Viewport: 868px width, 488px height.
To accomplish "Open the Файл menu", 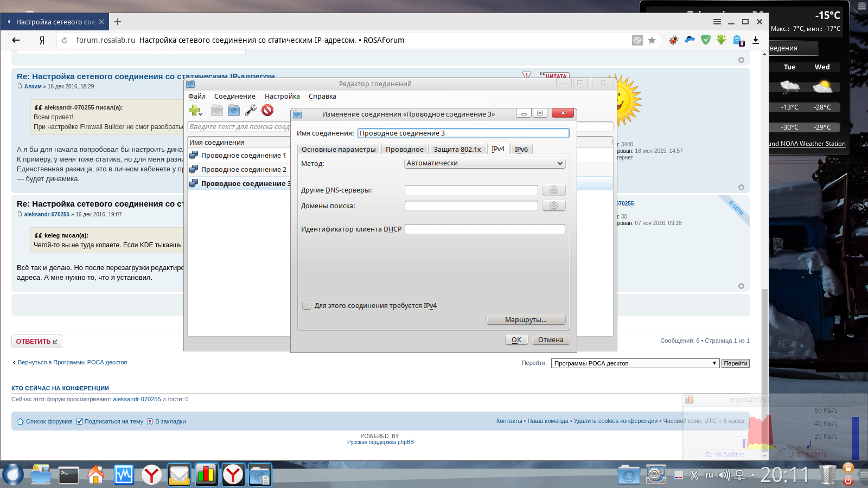I will [x=197, y=97].
